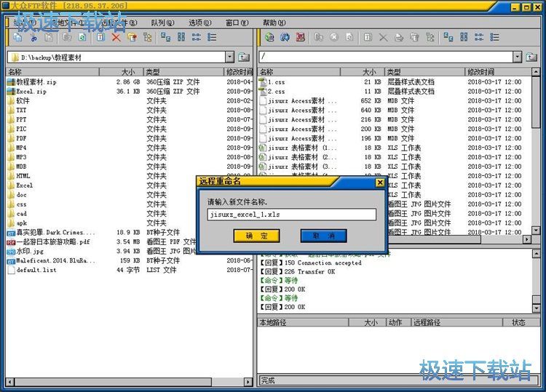Click the remote Stop transfer icon

point(334,37)
